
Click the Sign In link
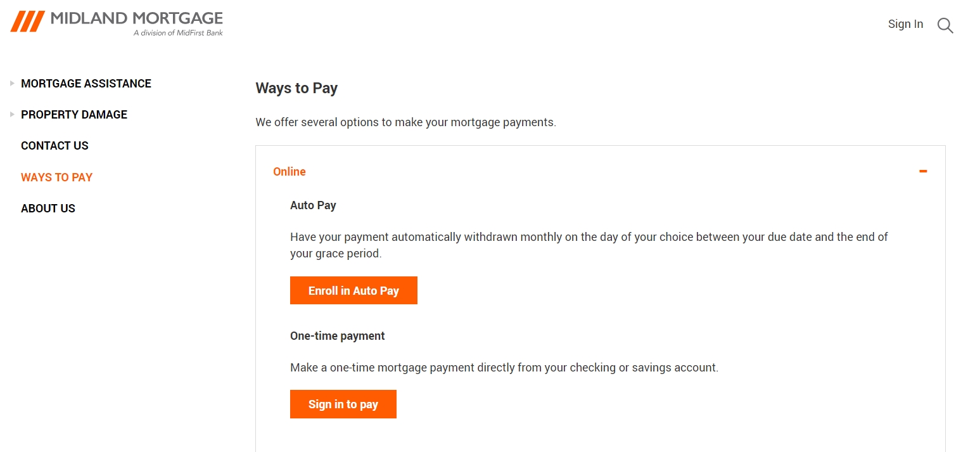905,23
